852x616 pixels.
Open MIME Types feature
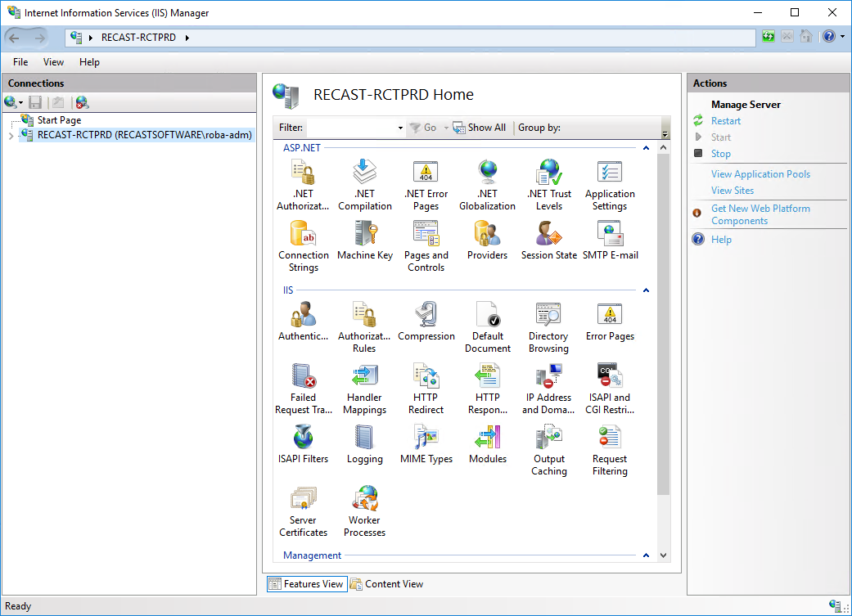tap(426, 444)
